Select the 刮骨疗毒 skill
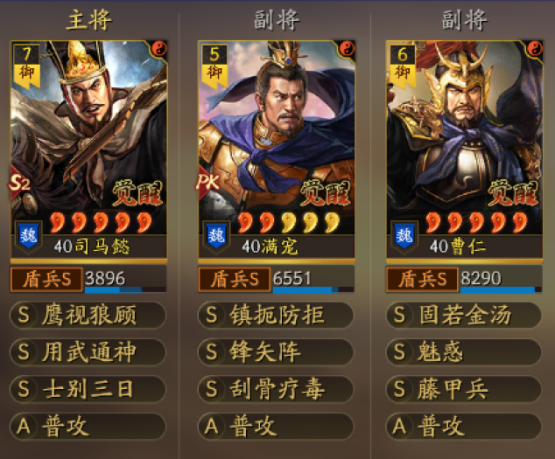The image size is (555, 459). tap(275, 389)
